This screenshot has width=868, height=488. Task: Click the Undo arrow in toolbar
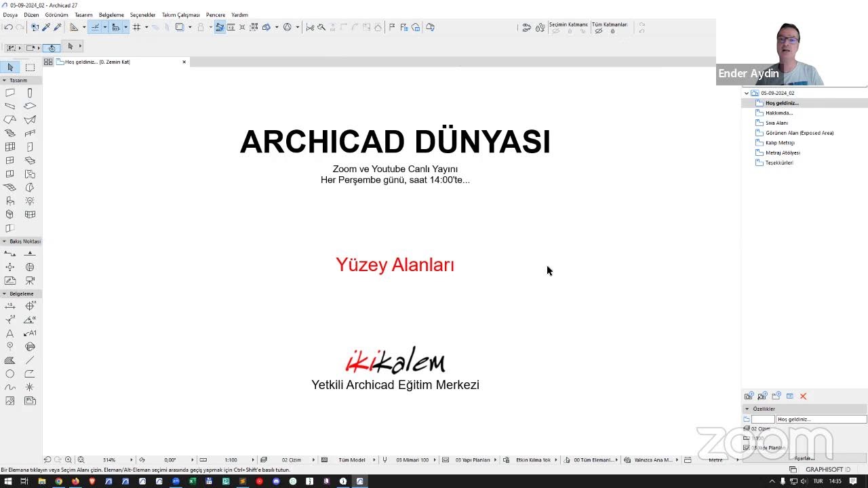[x=8, y=27]
